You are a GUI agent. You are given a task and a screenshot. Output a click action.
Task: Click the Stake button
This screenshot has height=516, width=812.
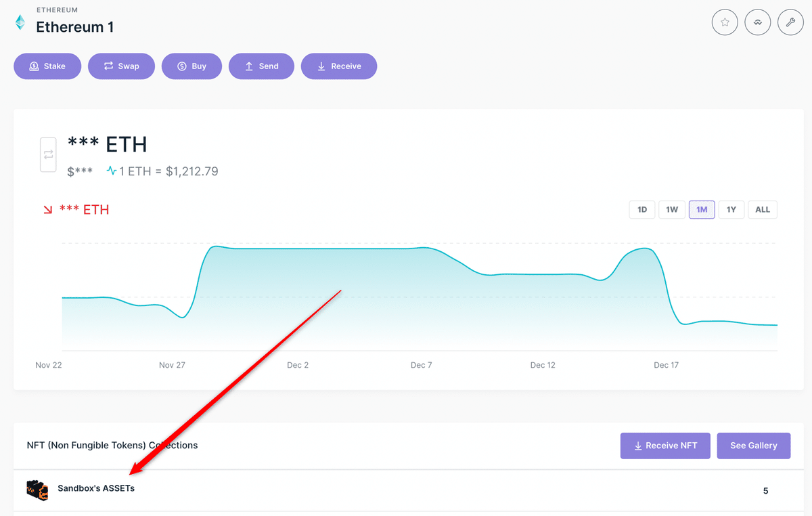(x=47, y=66)
